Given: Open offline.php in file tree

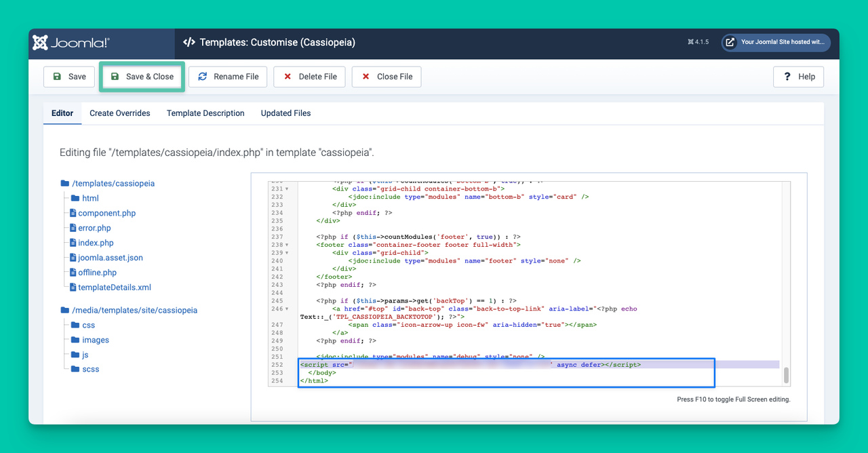Looking at the screenshot, I should [x=97, y=273].
